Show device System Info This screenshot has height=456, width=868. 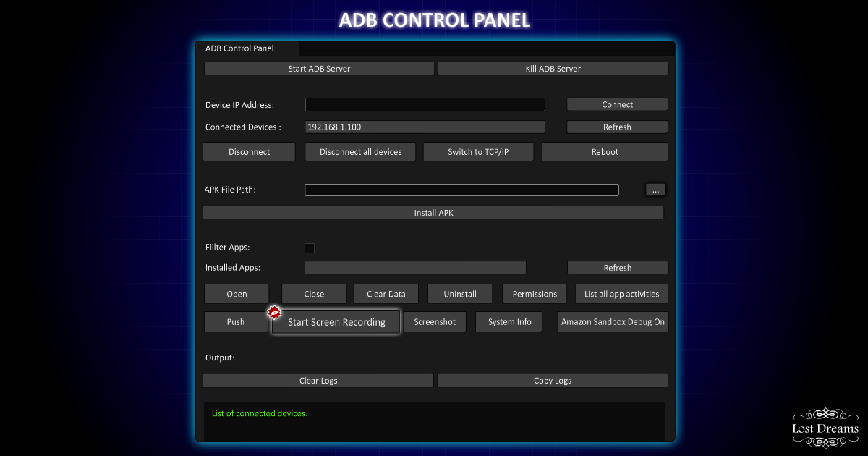pyautogui.click(x=509, y=321)
